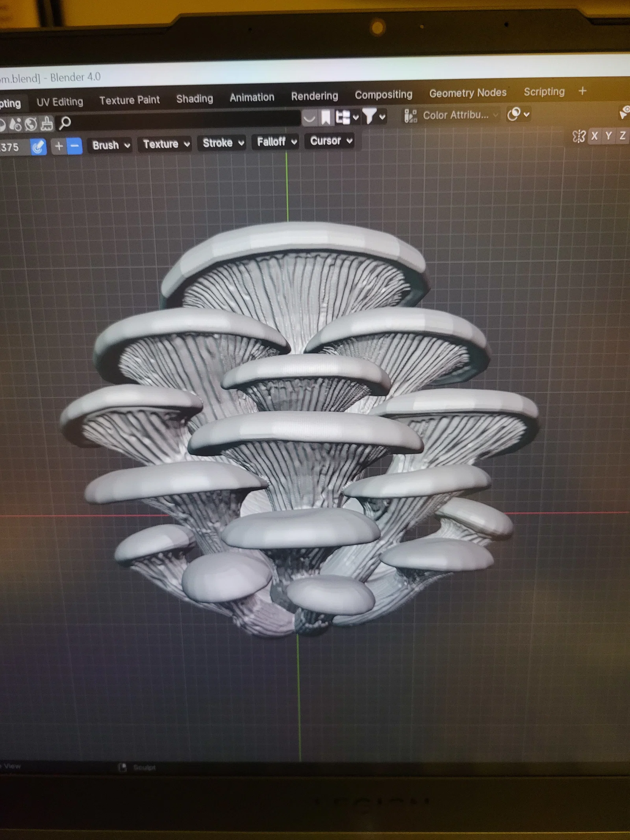The image size is (630, 840).
Task: Click the droplets icon left of the globe
Action: tap(15, 124)
